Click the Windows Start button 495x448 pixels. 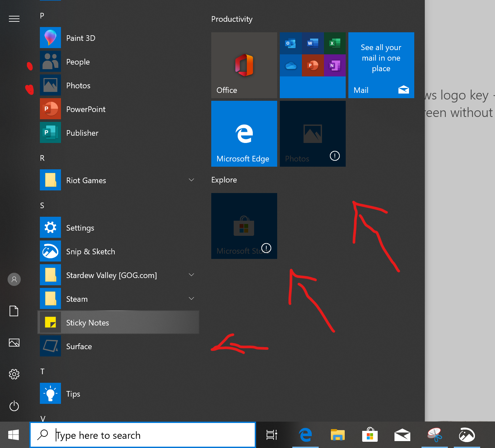tap(14, 435)
